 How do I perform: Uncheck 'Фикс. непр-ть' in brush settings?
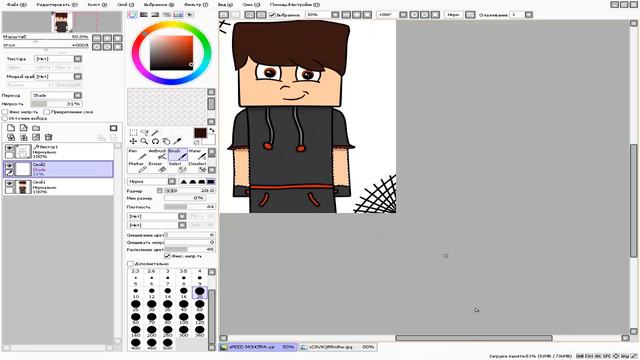167,256
